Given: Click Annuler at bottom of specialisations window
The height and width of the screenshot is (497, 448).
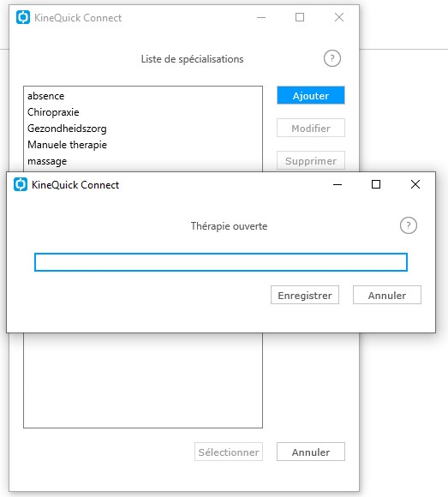Looking at the screenshot, I should [x=311, y=452].
